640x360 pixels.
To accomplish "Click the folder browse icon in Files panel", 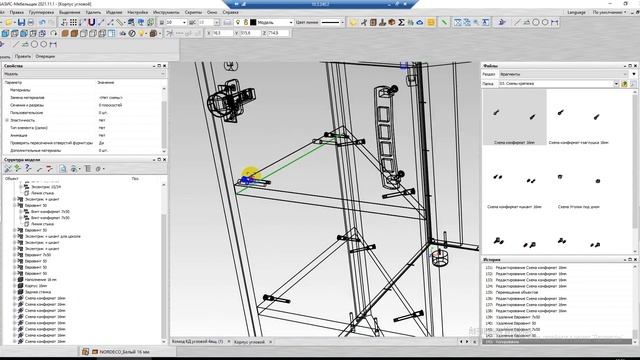I will coord(624,84).
